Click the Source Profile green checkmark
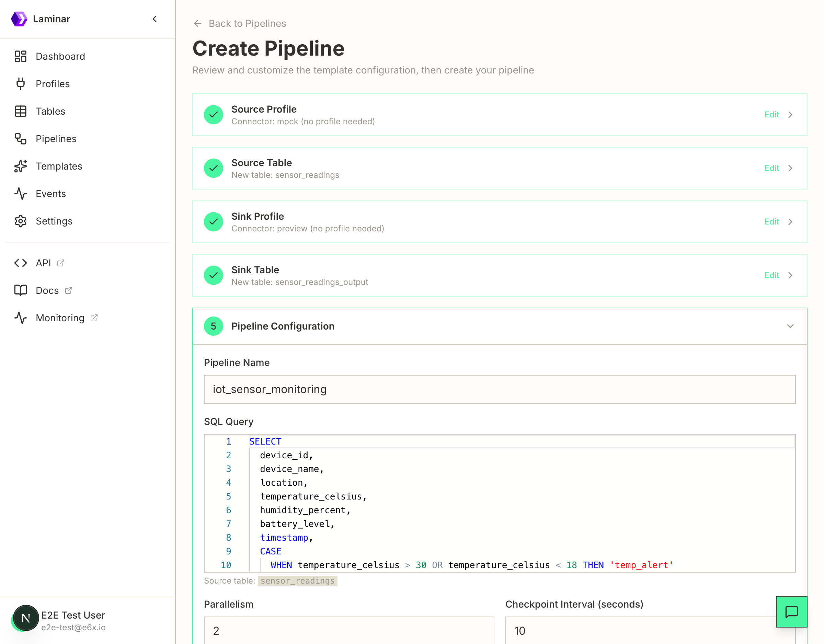Screen dimensions: 824x644 [x=214, y=115]
